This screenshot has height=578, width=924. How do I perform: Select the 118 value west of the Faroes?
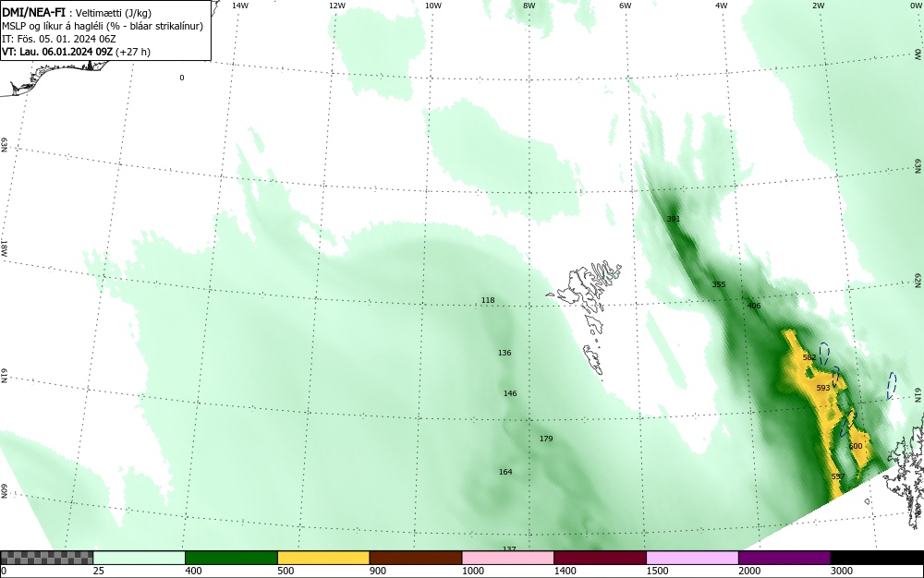(488, 300)
